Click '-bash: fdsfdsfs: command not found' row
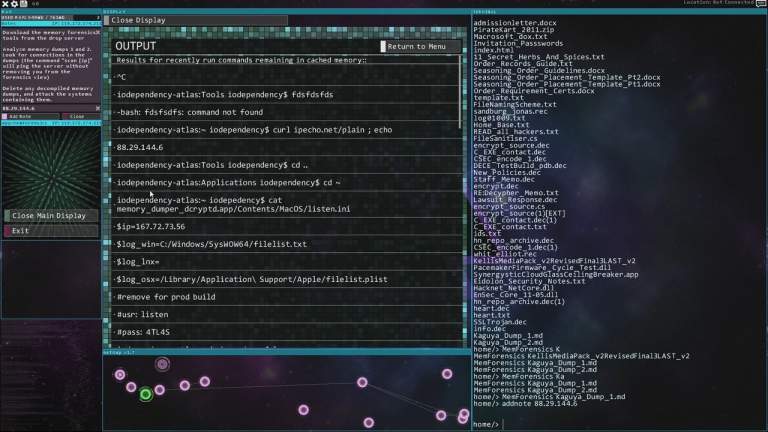The image size is (768, 432). click(286, 112)
